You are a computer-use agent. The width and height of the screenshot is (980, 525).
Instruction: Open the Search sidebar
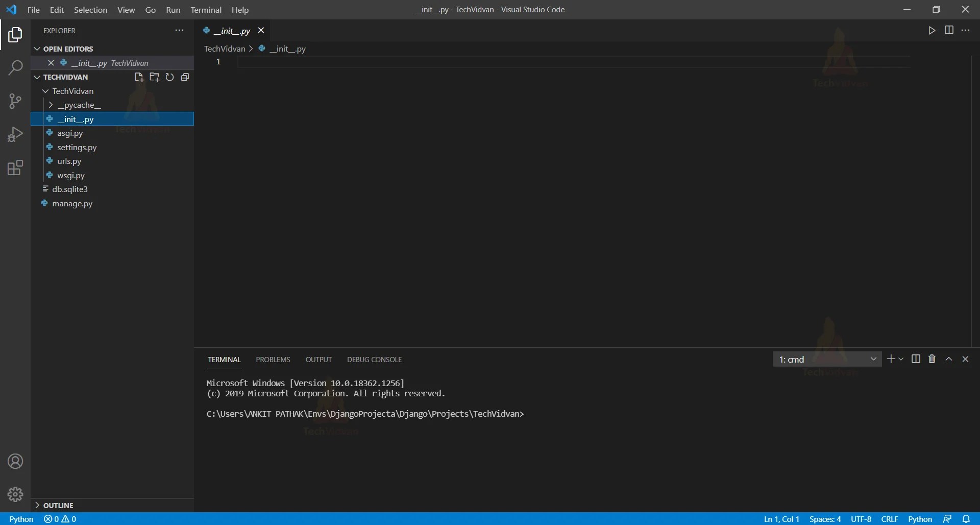pyautogui.click(x=15, y=67)
